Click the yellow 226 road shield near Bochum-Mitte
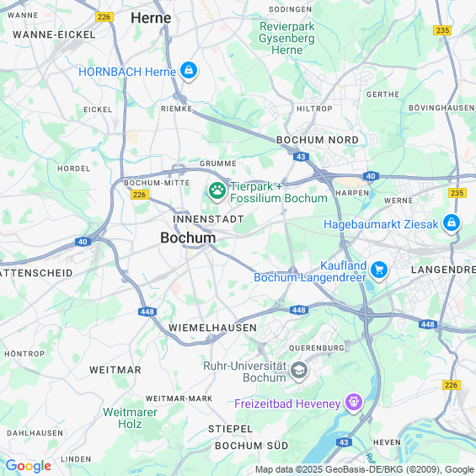The height and width of the screenshot is (476, 476). coord(140,195)
